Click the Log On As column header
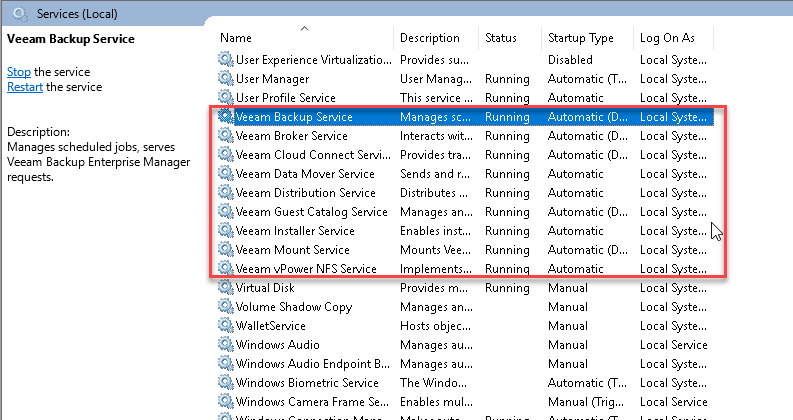 (665, 38)
